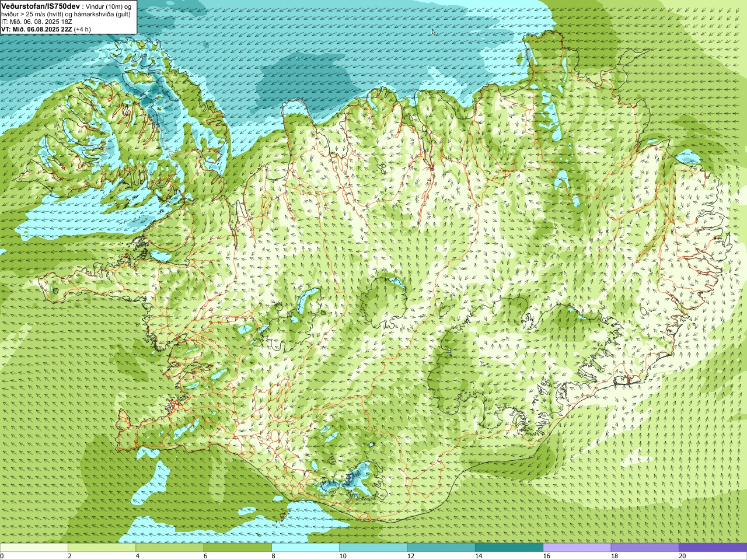This screenshot has height=560, width=747.
Task: Click the scale label '6' on the legend
Action: pyautogui.click(x=205, y=556)
